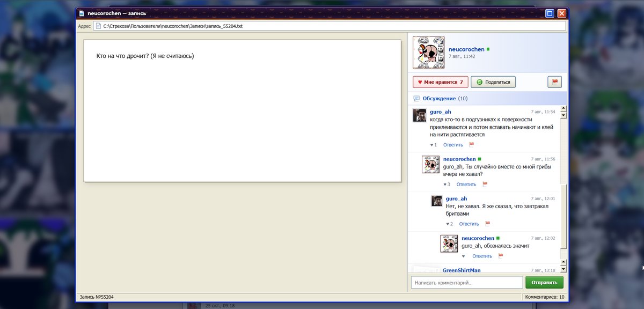Send the comment with 'Отправить'
644x309 pixels.
coord(544,282)
